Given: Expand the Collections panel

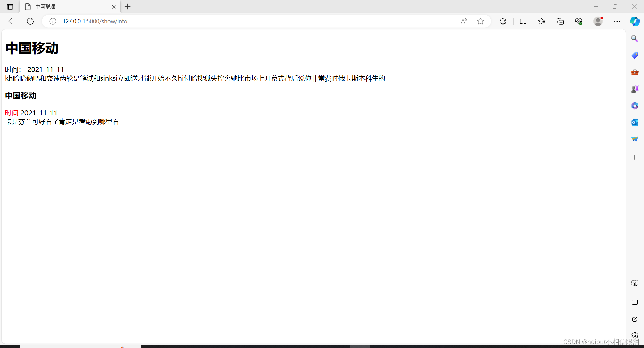Looking at the screenshot, I should tap(560, 21).
